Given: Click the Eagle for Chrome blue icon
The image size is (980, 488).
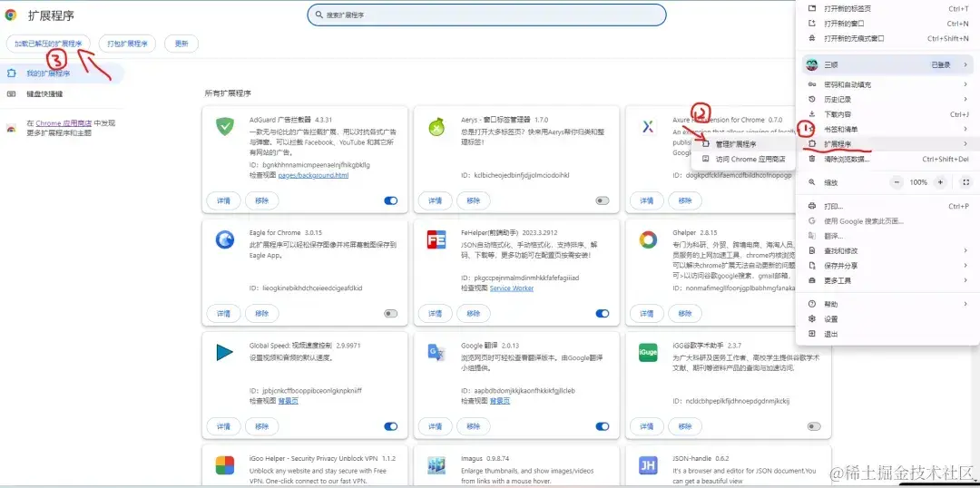Looking at the screenshot, I should [224, 239].
